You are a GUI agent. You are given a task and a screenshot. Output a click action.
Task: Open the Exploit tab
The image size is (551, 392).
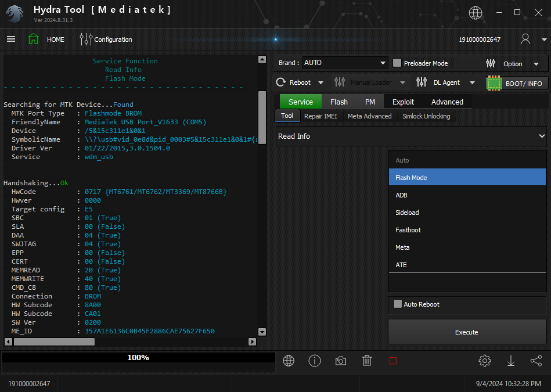click(403, 102)
